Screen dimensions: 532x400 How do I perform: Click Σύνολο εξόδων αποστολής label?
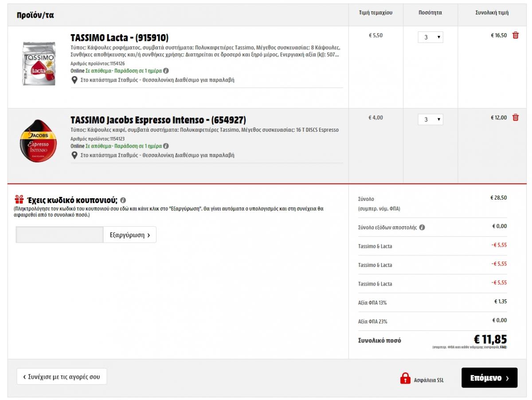click(387, 227)
